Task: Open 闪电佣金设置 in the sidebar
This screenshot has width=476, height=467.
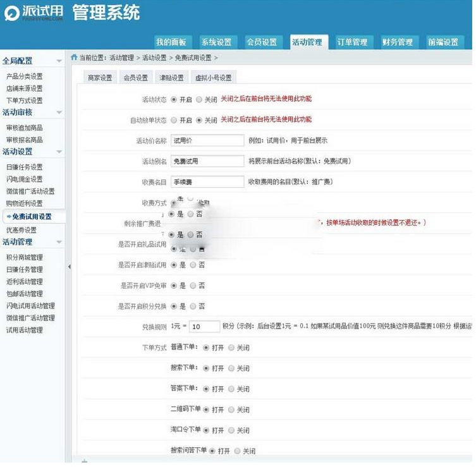Action: coord(25,179)
